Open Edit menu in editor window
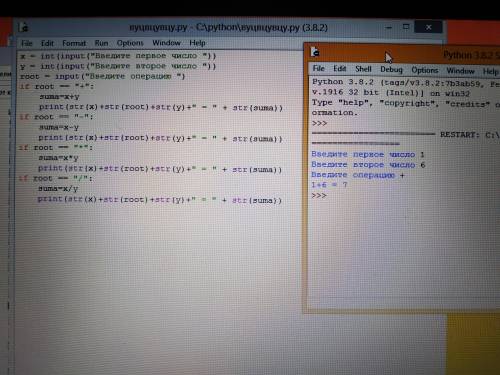This screenshot has width=500, height=375. [47, 43]
